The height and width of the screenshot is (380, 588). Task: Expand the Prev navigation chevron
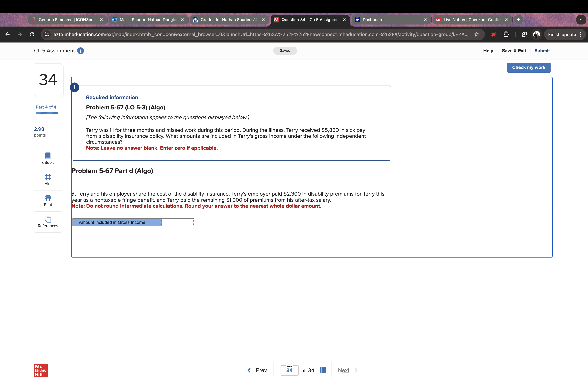(x=249, y=370)
